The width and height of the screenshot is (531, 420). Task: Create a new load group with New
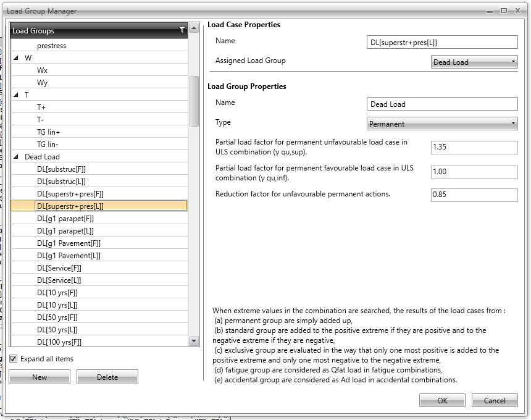click(x=39, y=377)
